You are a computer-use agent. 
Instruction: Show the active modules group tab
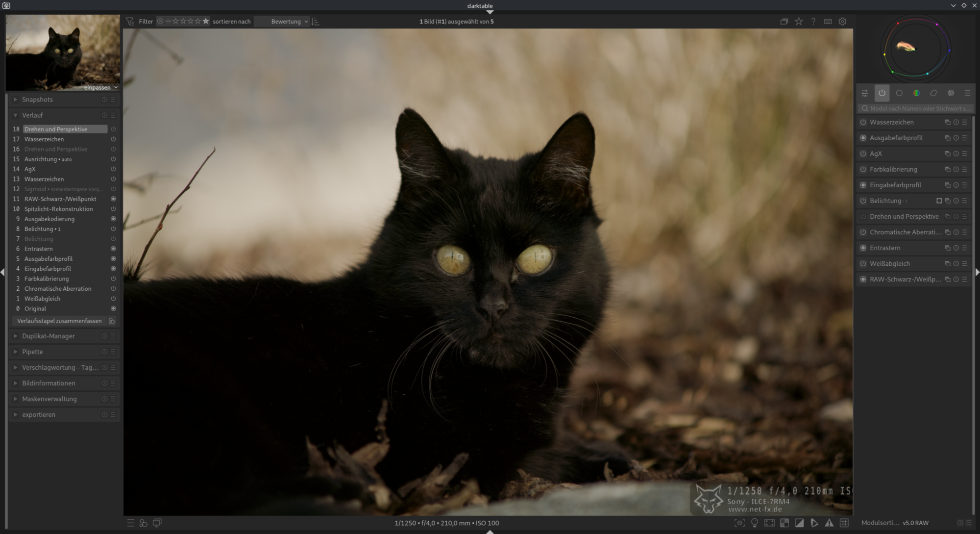[882, 93]
